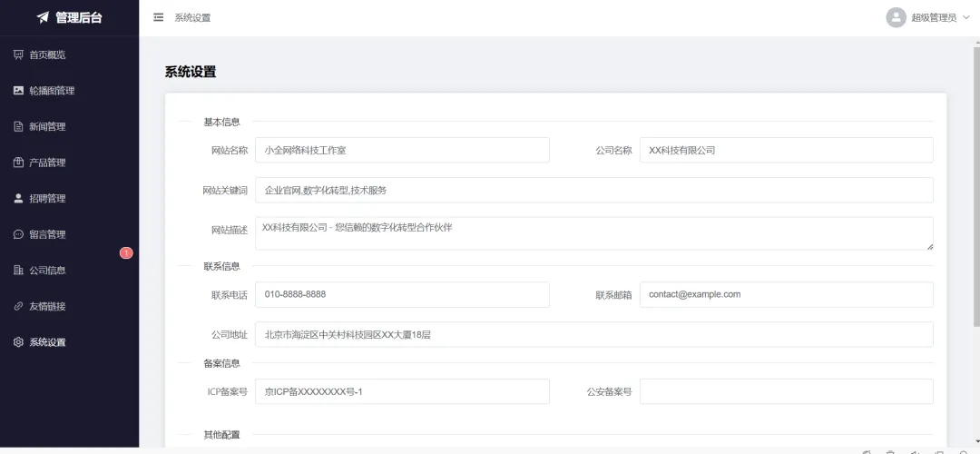Collapse the sidebar with the hamburger icon
The width and height of the screenshot is (980, 454).
point(159,17)
